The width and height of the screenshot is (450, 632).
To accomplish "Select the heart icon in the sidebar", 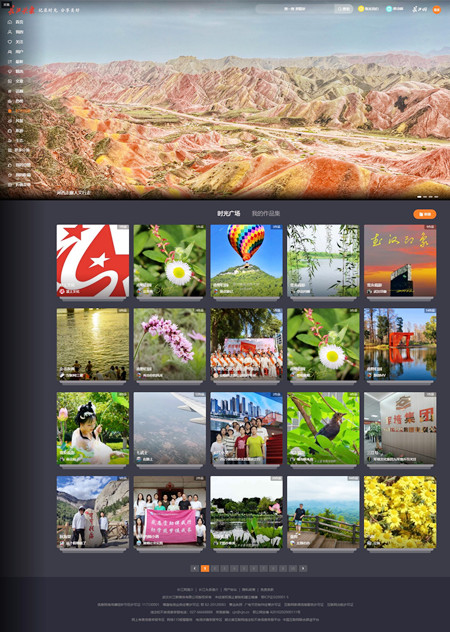I will click(x=10, y=42).
